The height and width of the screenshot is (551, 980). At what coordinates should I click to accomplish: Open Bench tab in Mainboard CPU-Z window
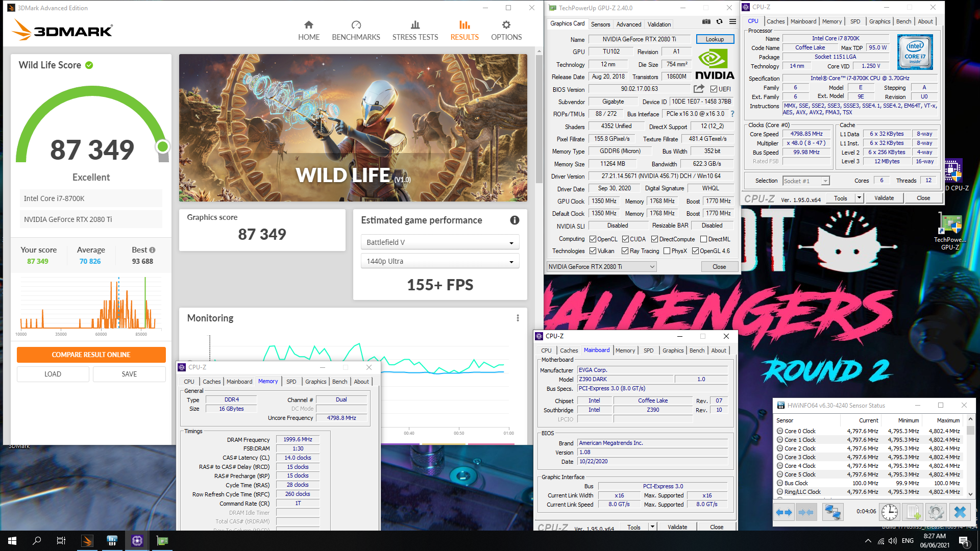click(697, 350)
